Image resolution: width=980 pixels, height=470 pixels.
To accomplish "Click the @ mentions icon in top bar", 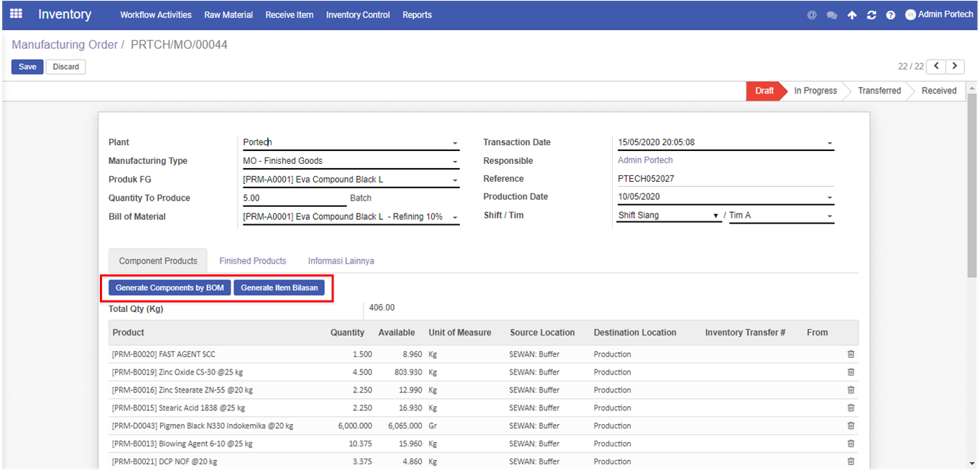I will point(812,15).
